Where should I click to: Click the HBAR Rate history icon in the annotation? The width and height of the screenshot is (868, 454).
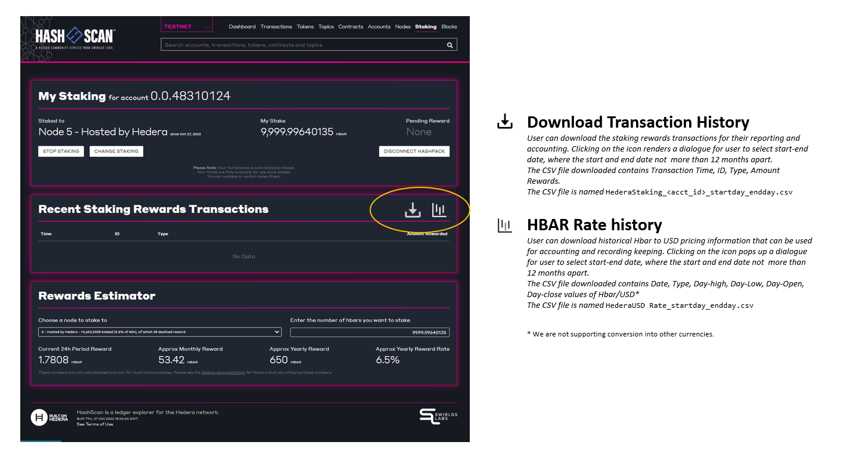point(504,225)
